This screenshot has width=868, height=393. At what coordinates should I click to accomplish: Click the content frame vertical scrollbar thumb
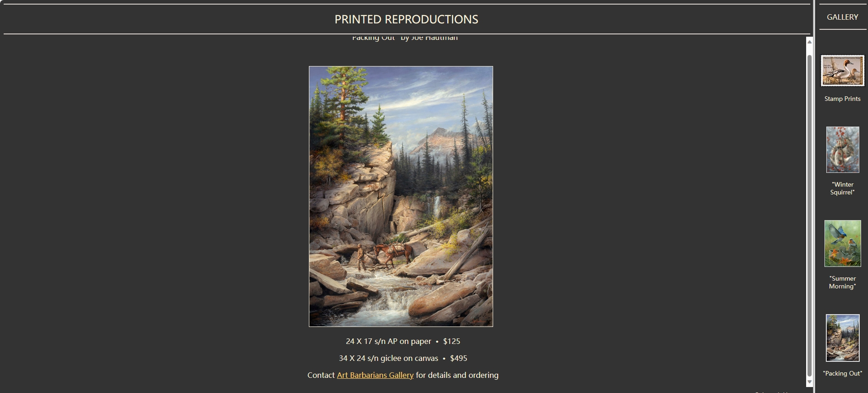(x=809, y=216)
